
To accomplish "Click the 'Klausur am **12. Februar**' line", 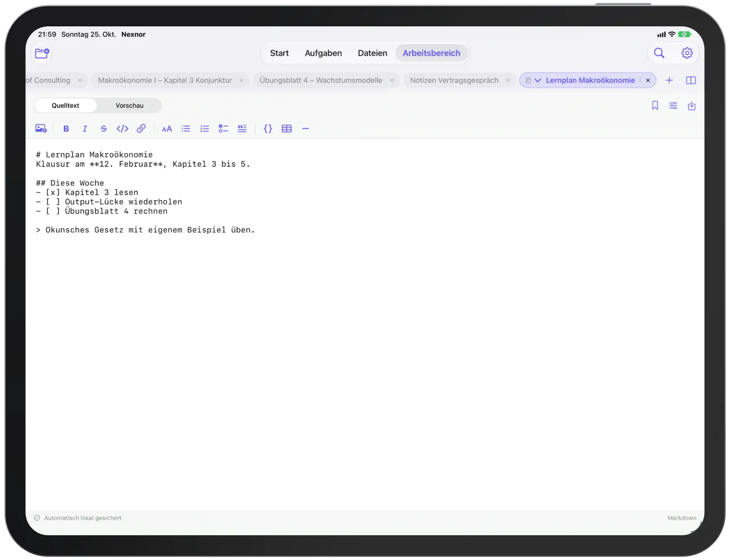I will point(143,164).
